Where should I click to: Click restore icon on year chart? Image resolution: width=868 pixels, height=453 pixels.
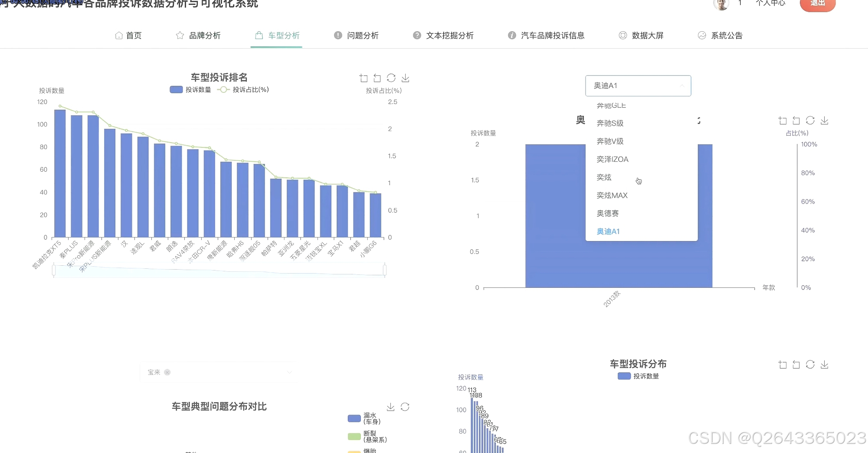click(x=810, y=121)
